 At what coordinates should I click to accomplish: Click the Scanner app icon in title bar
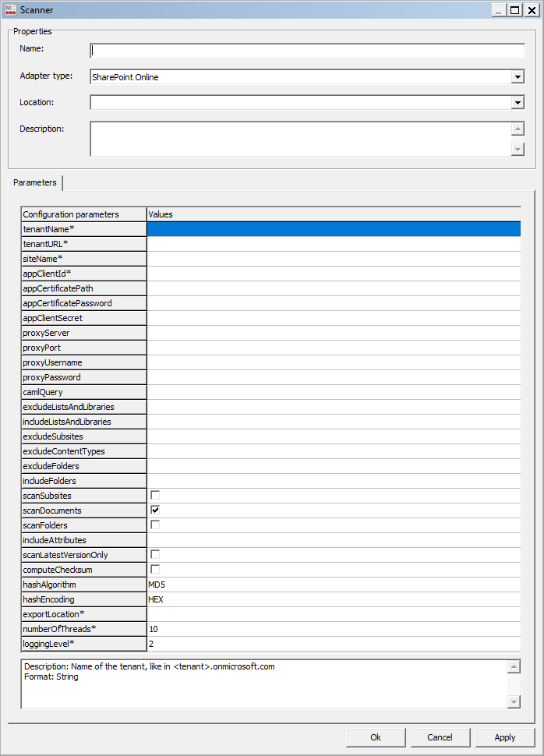click(11, 10)
